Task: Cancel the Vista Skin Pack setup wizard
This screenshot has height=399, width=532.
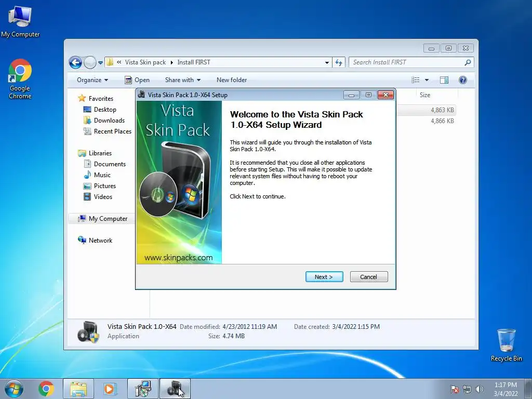Action: [x=368, y=277]
